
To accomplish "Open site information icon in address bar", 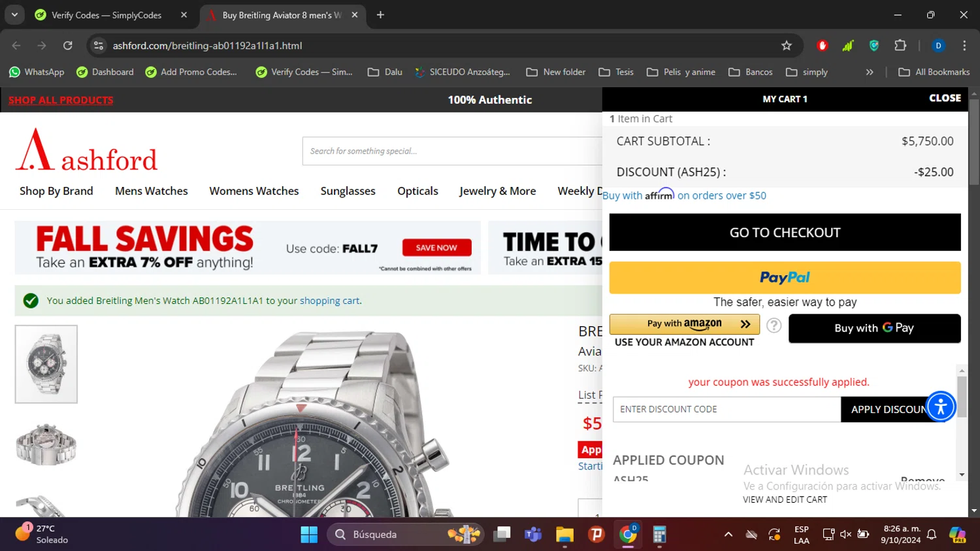I will pyautogui.click(x=99, y=46).
